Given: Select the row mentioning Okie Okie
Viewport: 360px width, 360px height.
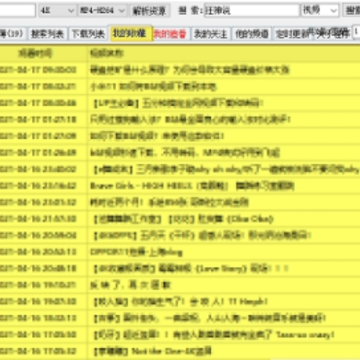Looking at the screenshot, I should (x=180, y=219).
